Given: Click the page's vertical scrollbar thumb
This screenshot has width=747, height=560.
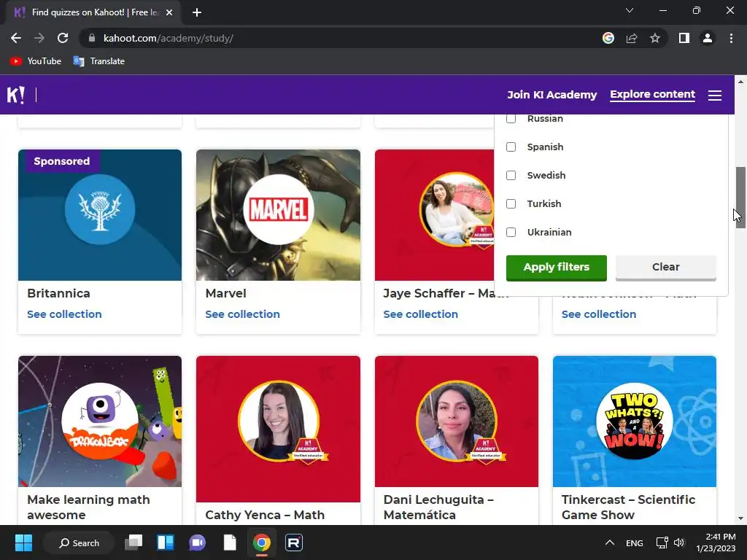Looking at the screenshot, I should [x=740, y=197].
